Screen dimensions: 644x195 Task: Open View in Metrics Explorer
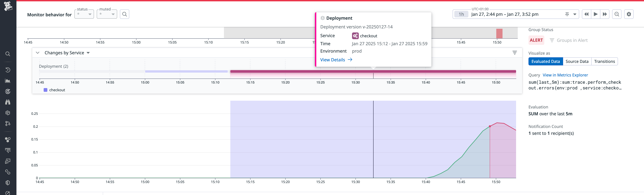coord(565,75)
